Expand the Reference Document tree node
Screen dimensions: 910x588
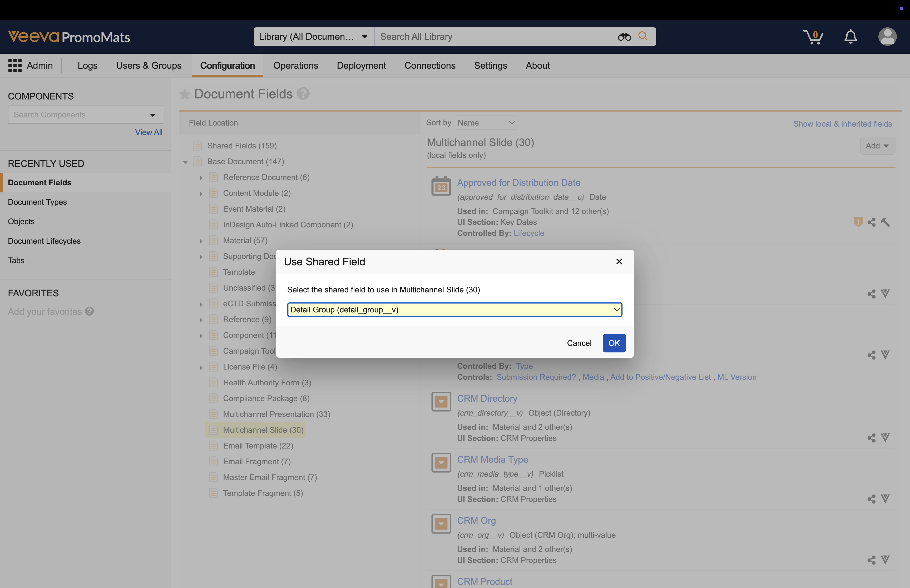tap(201, 178)
